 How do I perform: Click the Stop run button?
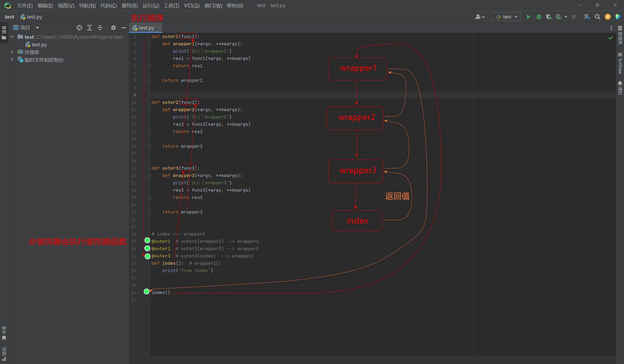pyautogui.click(x=574, y=17)
